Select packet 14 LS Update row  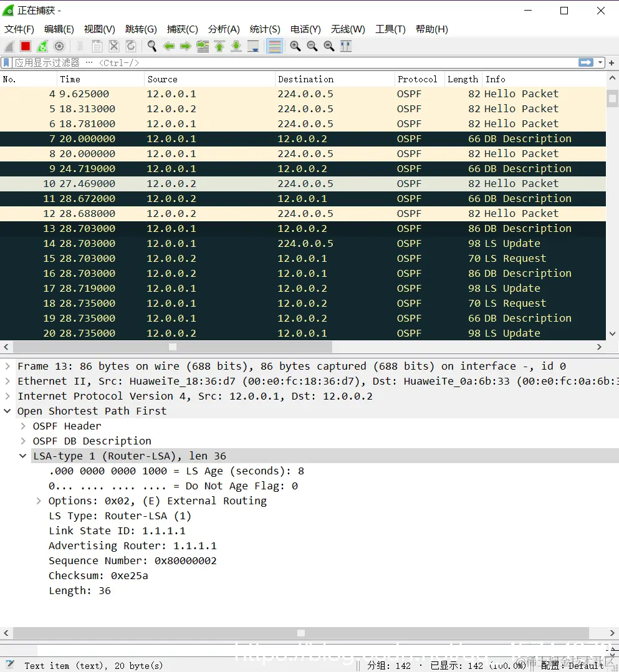(x=302, y=243)
